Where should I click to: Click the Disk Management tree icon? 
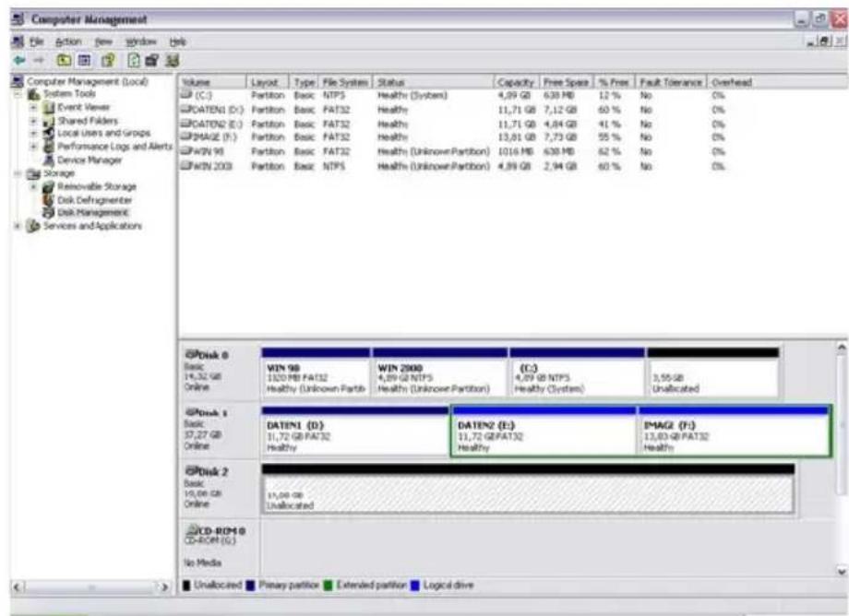[x=49, y=212]
